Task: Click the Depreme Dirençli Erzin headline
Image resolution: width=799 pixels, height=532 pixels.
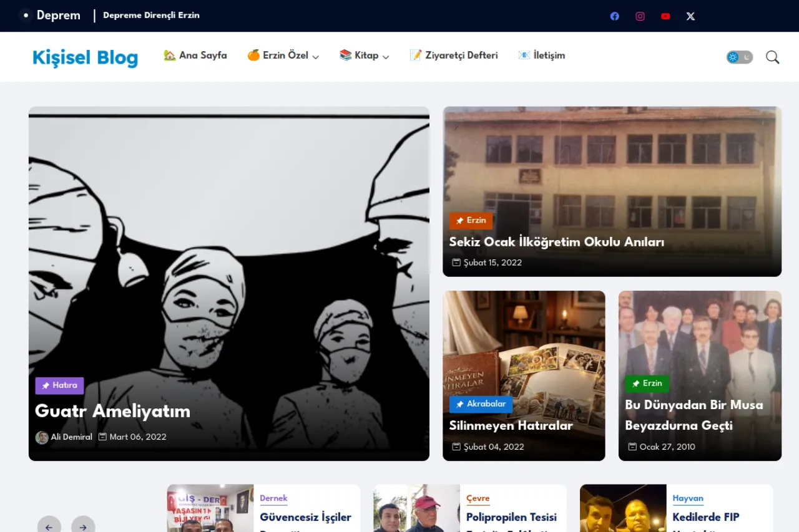Action: pos(151,16)
